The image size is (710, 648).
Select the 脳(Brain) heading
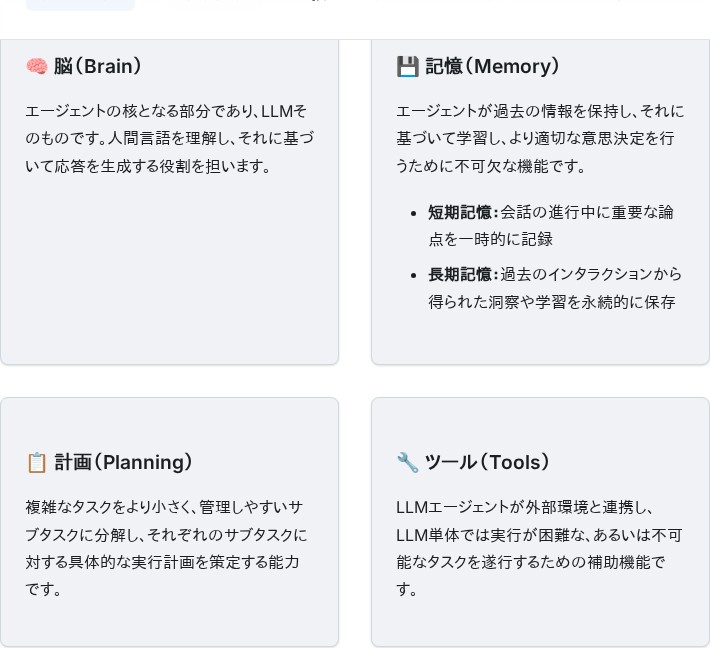97,66
